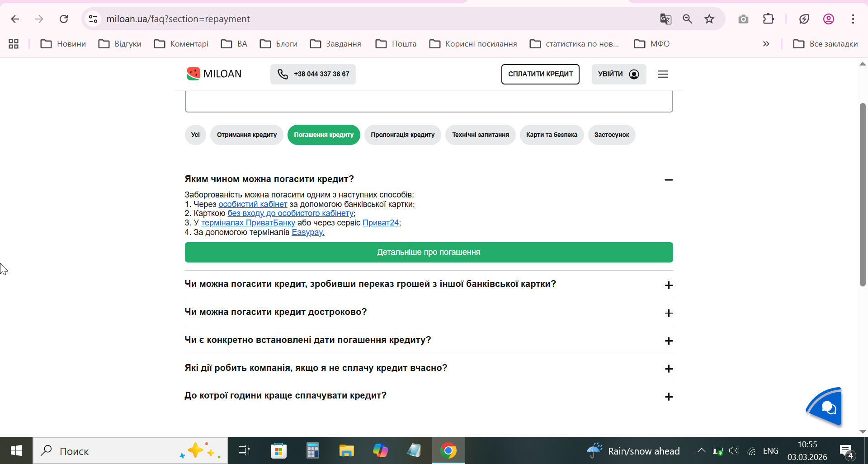Open Task View on the taskbar

(244, 450)
